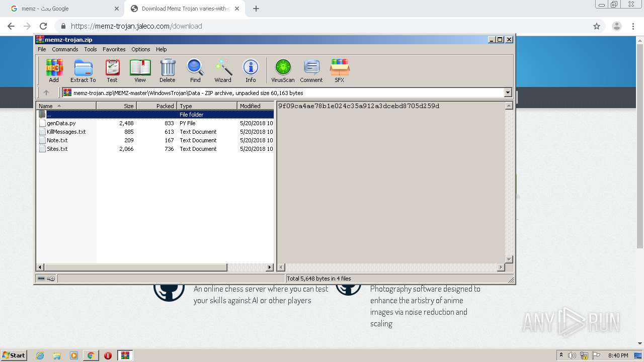Screen dimensions: 644x362
Task: Open Windows Media Player from taskbar
Action: pos(74,355)
